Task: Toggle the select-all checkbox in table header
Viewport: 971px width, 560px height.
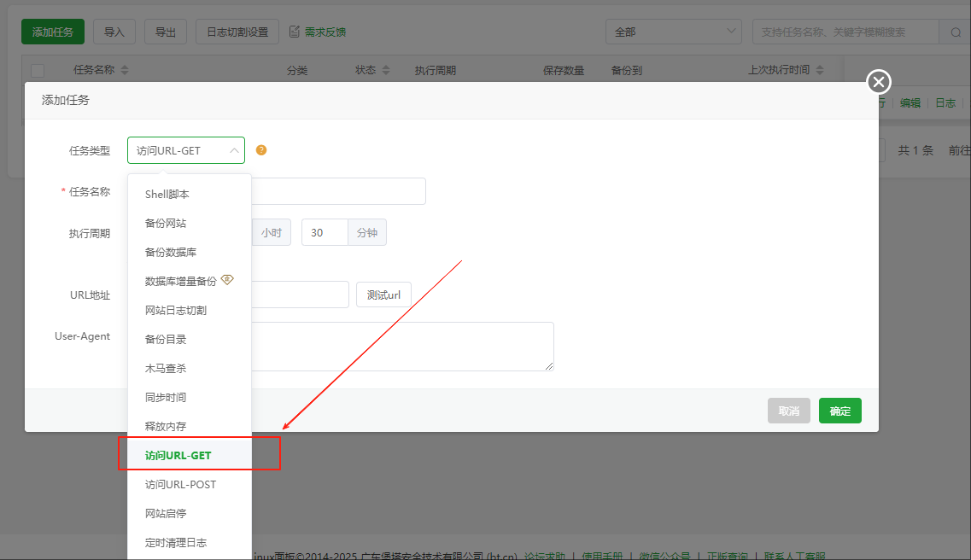Action: [x=38, y=70]
